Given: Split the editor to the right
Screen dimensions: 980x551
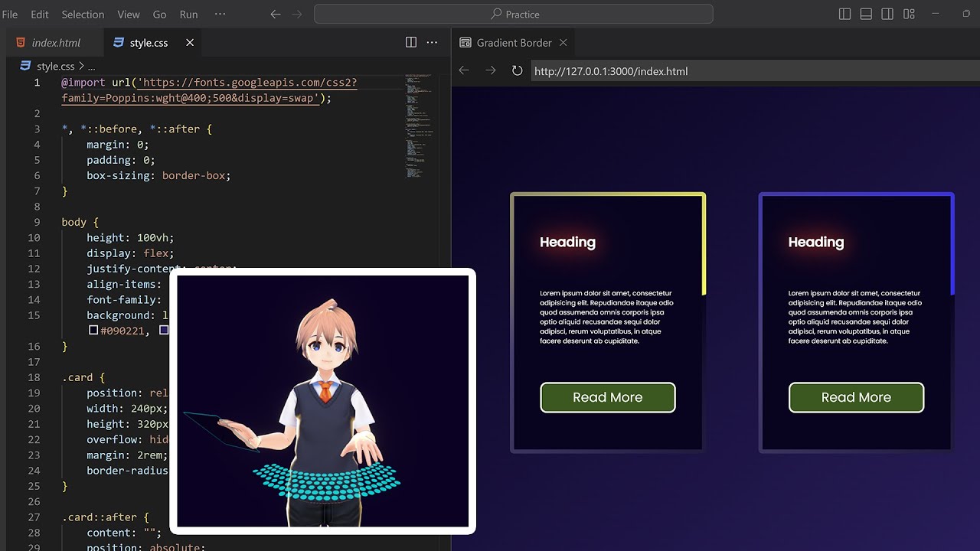Looking at the screenshot, I should [x=411, y=43].
